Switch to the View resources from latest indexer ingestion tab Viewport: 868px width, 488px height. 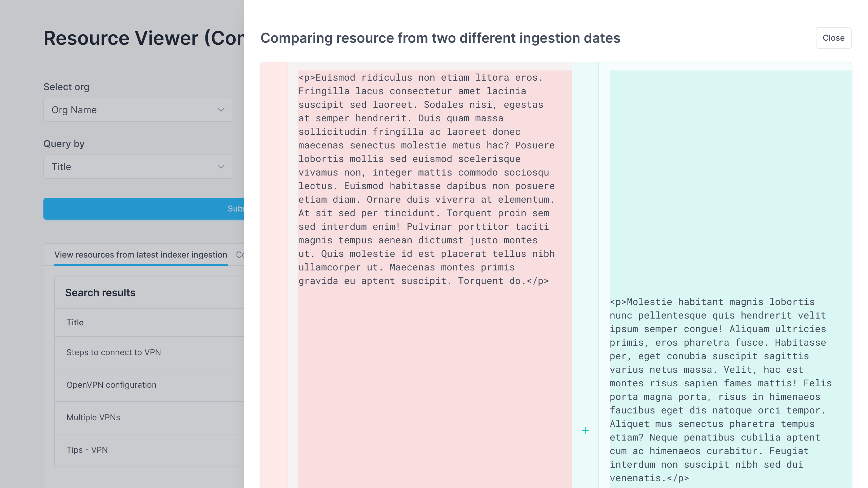[141, 255]
